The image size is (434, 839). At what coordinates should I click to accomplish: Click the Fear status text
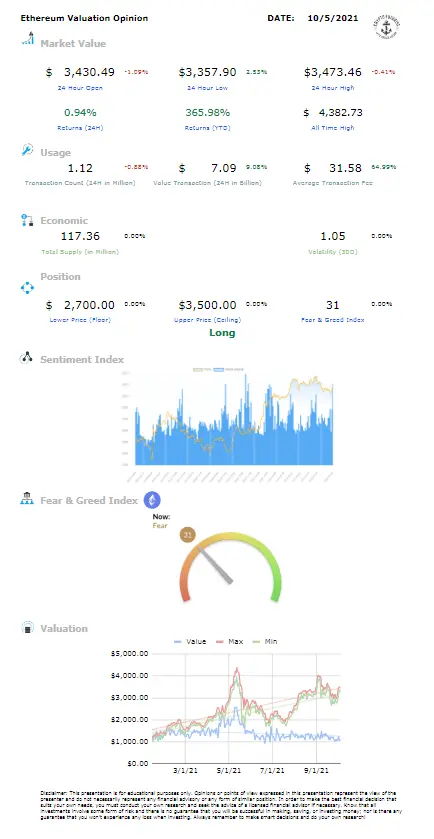pos(160,525)
